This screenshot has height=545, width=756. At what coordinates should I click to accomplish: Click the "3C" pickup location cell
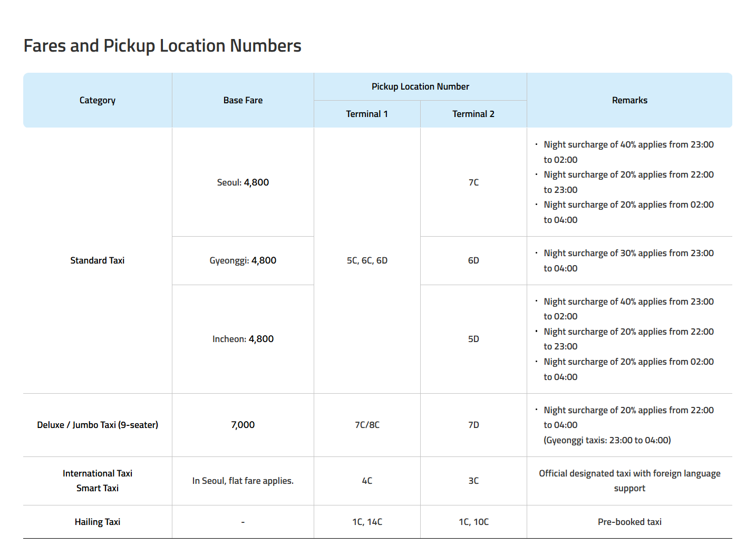pyautogui.click(x=473, y=481)
